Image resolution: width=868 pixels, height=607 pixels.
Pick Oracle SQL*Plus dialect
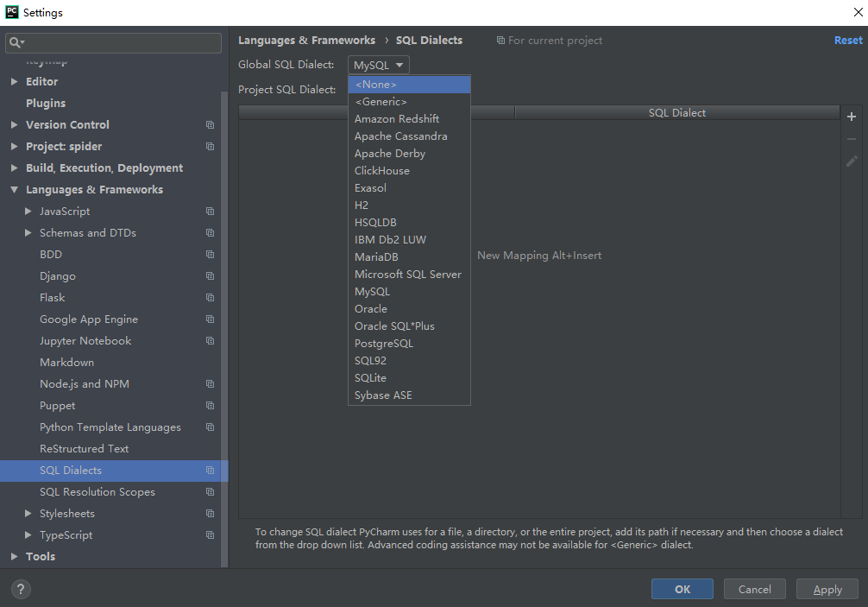coord(409,326)
